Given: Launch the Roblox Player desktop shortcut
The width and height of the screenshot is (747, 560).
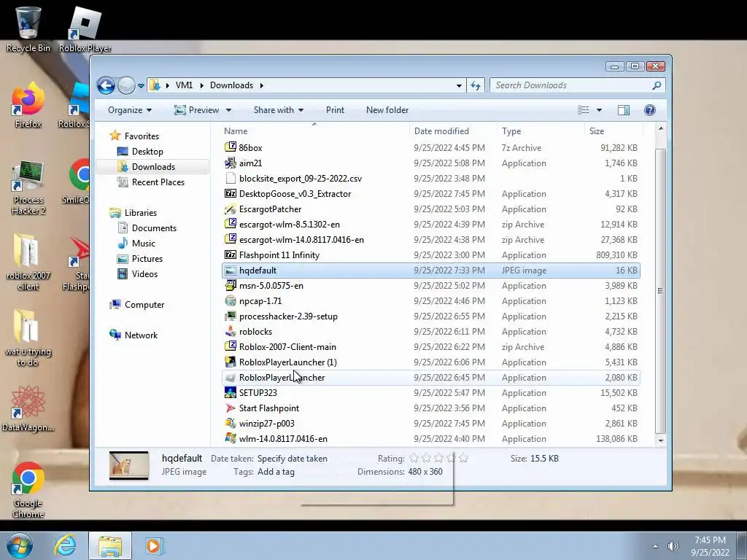Looking at the screenshot, I should [x=85, y=28].
